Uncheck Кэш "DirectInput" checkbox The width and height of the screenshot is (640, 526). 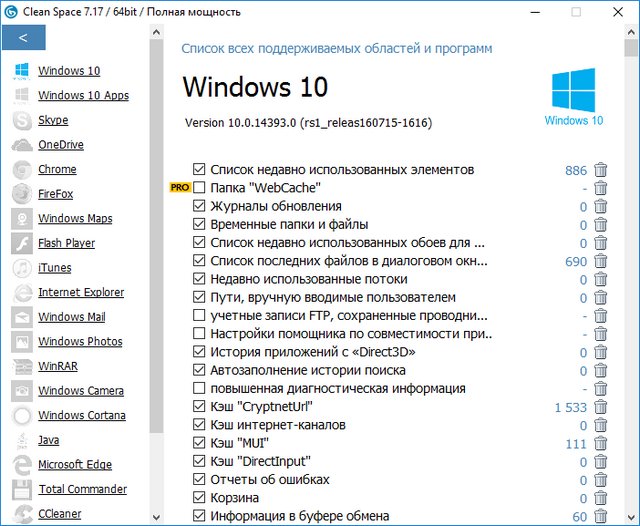[x=199, y=461]
